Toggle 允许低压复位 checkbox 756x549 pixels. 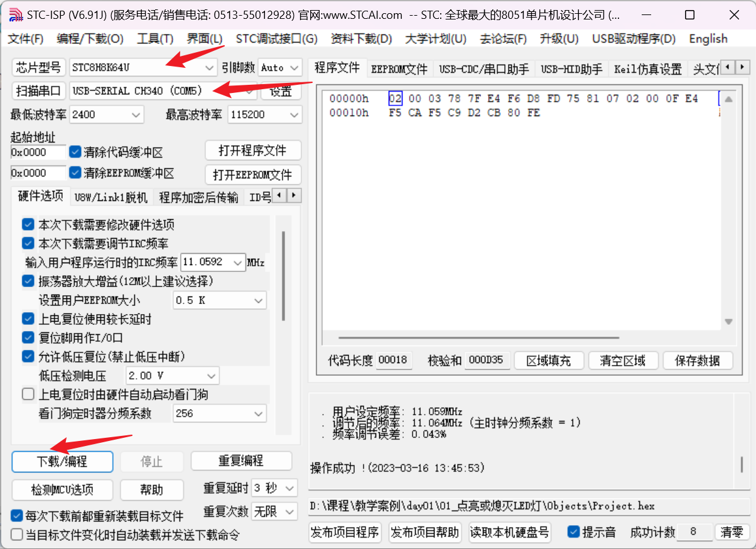28,356
